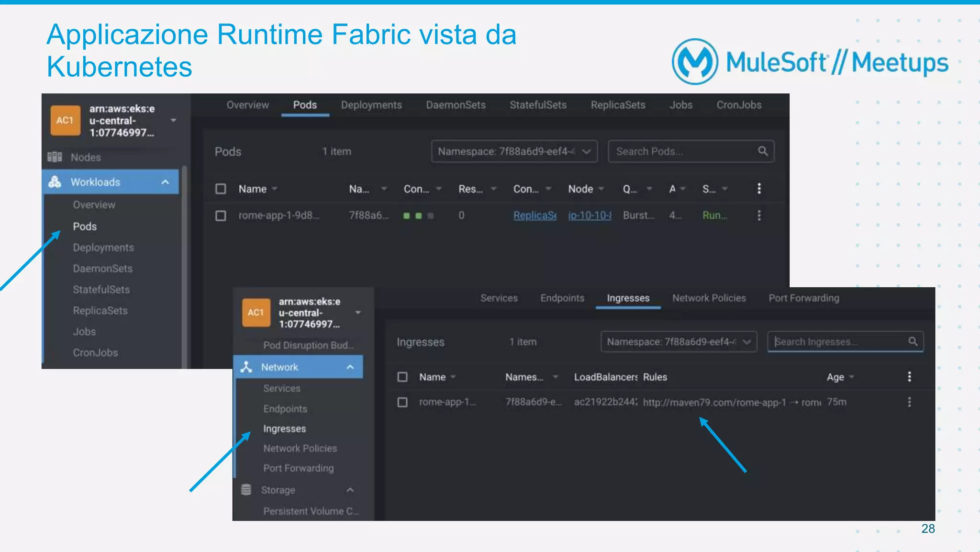The image size is (980, 552).
Task: Select Services in the Network sidebar
Action: click(282, 388)
